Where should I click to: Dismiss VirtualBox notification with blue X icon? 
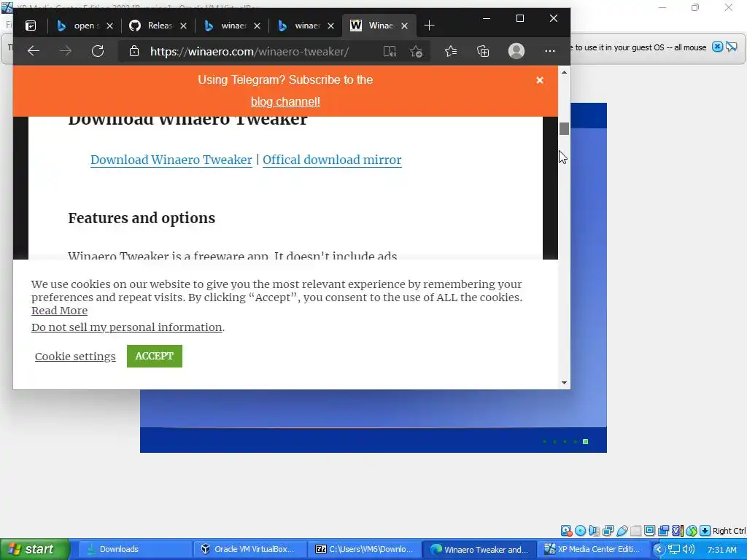[x=717, y=47]
